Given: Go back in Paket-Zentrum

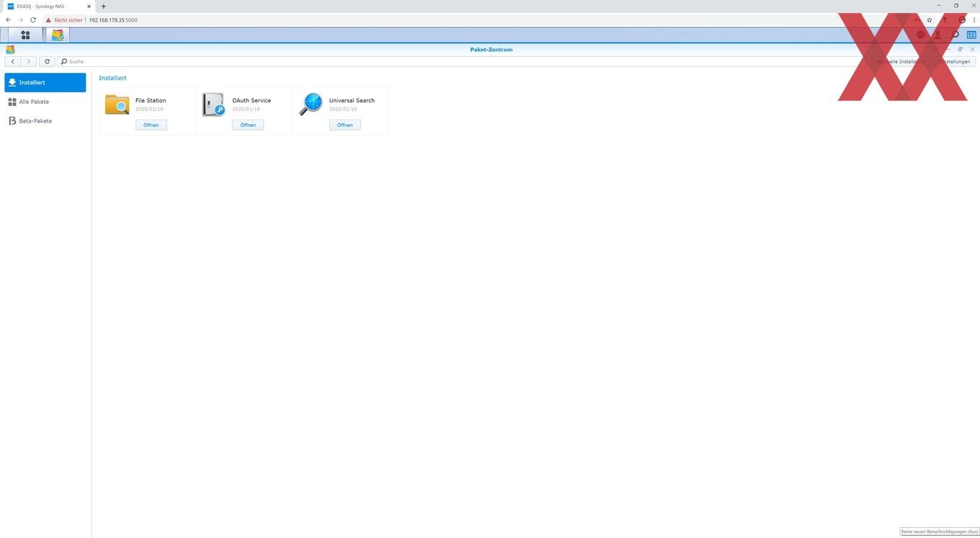Looking at the screenshot, I should 12,61.
